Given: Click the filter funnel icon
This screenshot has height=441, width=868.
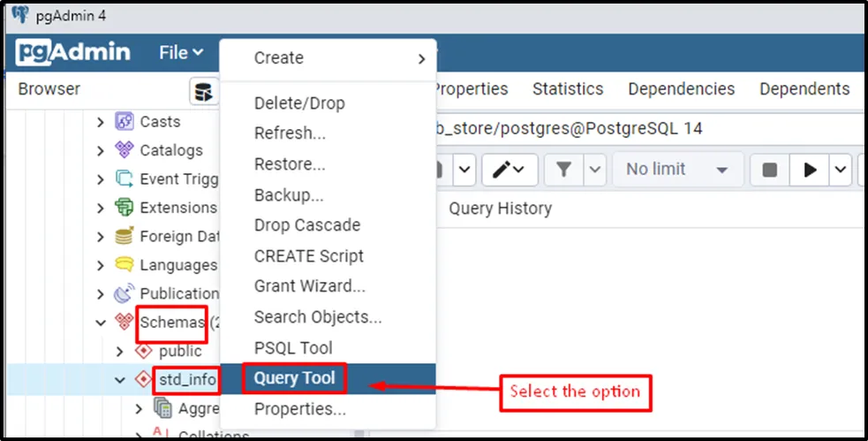Looking at the screenshot, I should (562, 170).
